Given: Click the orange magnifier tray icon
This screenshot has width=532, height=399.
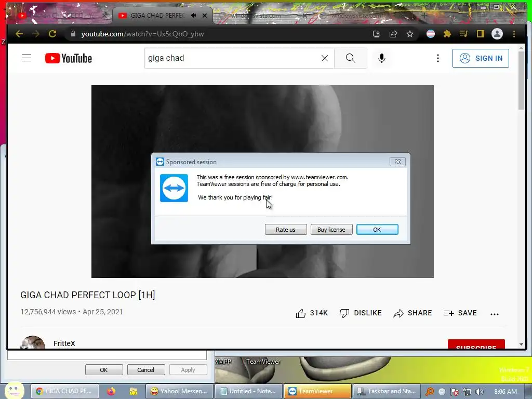Looking at the screenshot, I should coord(430,392).
